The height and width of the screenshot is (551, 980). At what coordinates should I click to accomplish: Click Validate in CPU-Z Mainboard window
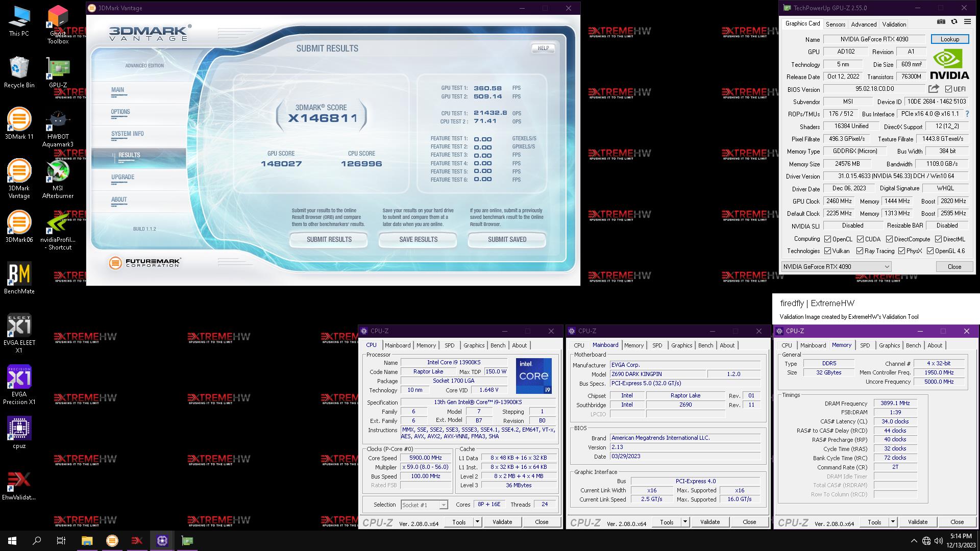tap(709, 521)
